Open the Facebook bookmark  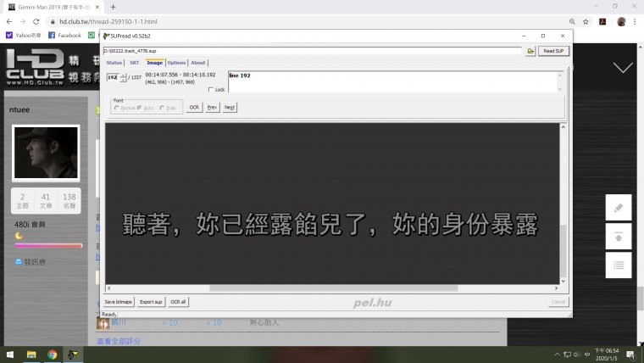point(65,36)
